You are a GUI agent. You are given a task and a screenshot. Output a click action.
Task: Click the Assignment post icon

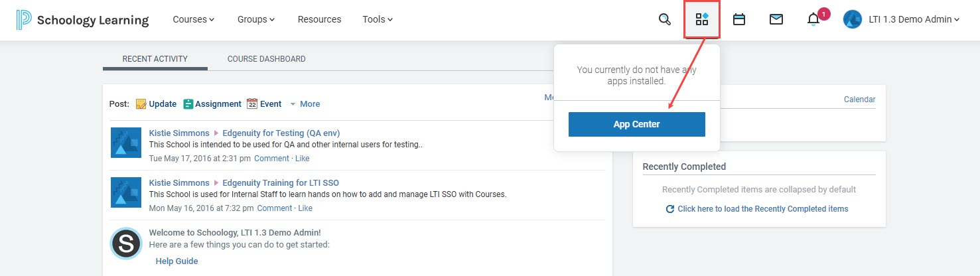(x=188, y=103)
